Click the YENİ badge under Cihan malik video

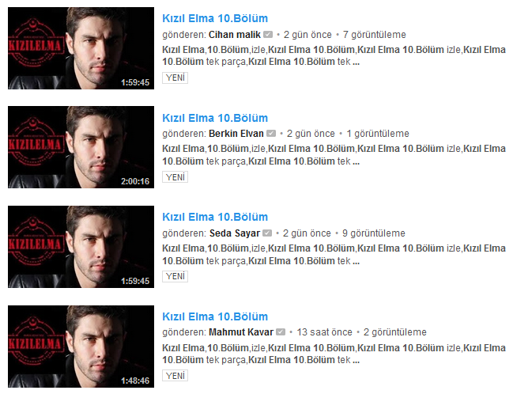coord(175,78)
